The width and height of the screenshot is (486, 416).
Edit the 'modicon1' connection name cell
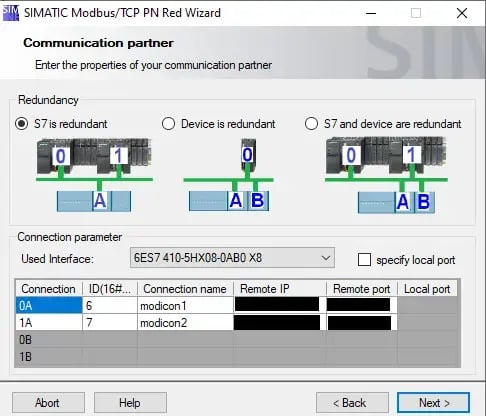pos(185,305)
